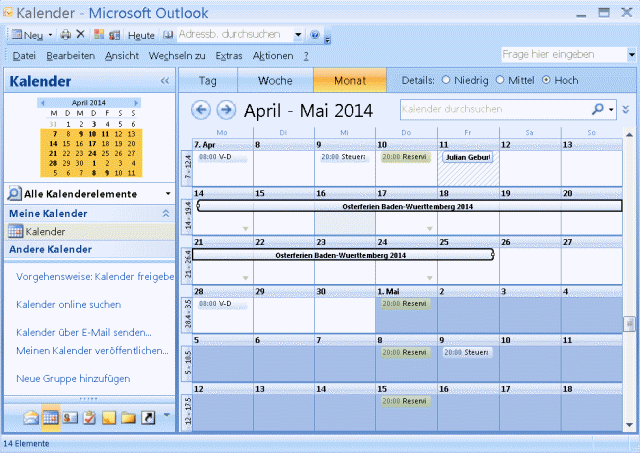Switch to the Monat view tab
The image size is (640, 453).
click(x=350, y=80)
